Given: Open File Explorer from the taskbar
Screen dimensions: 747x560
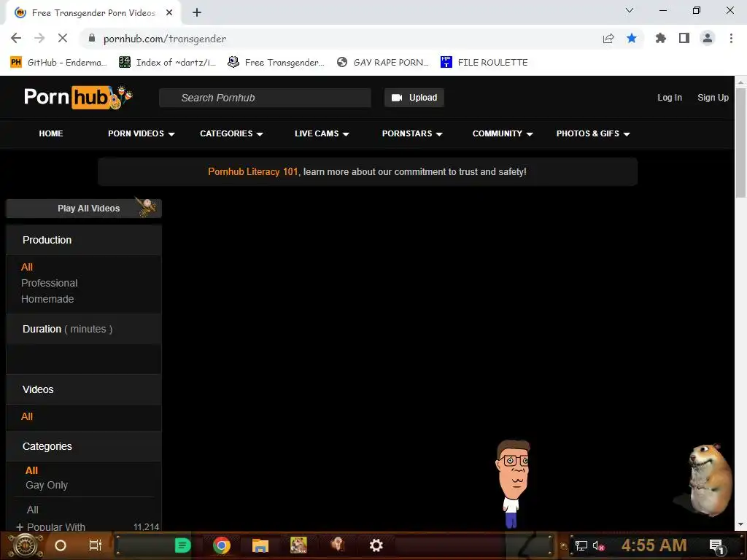Looking at the screenshot, I should point(260,545).
